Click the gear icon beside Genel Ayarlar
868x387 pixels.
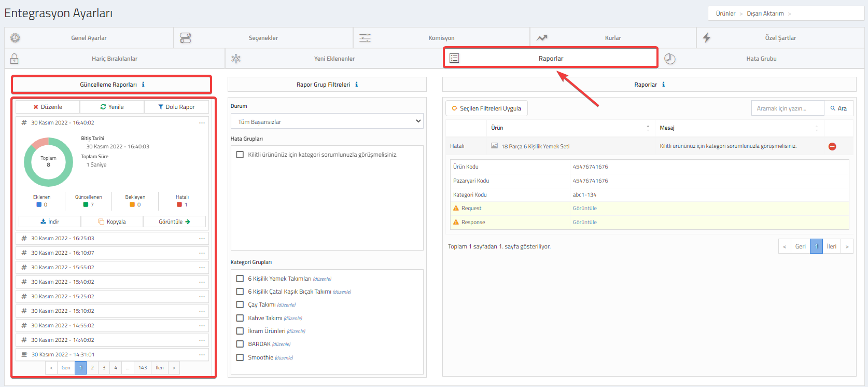pyautogui.click(x=15, y=38)
